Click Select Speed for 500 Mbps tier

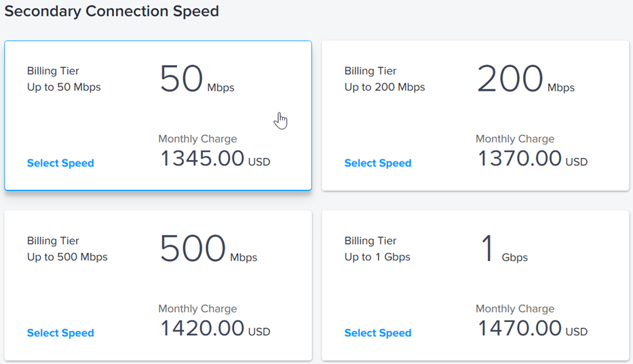pos(60,333)
